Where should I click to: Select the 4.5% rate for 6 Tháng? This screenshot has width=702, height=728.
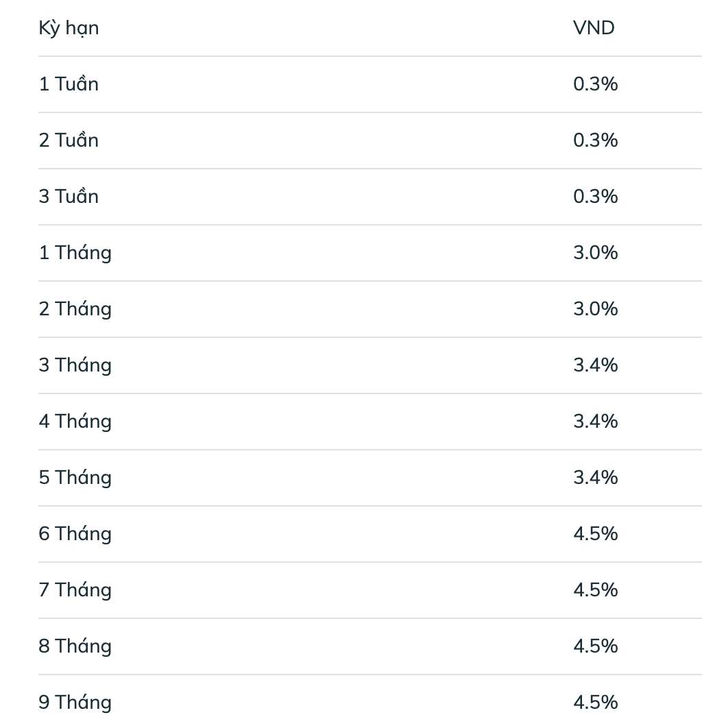595,534
